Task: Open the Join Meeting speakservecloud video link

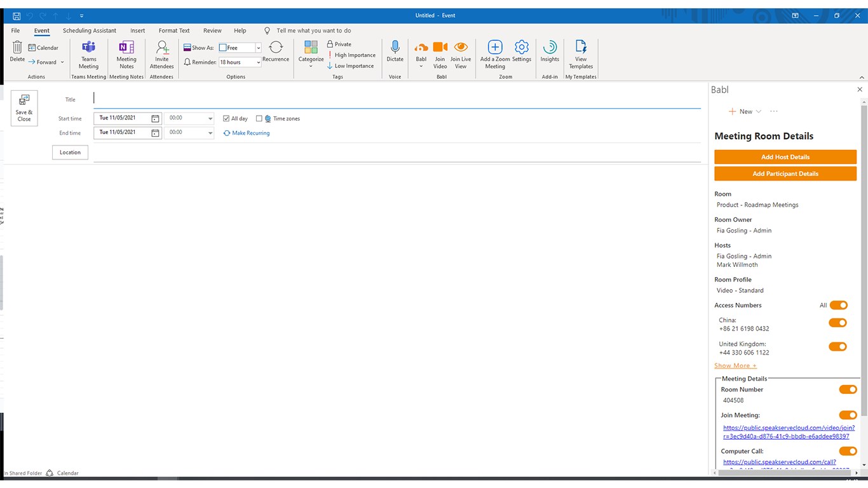Action: tap(789, 432)
